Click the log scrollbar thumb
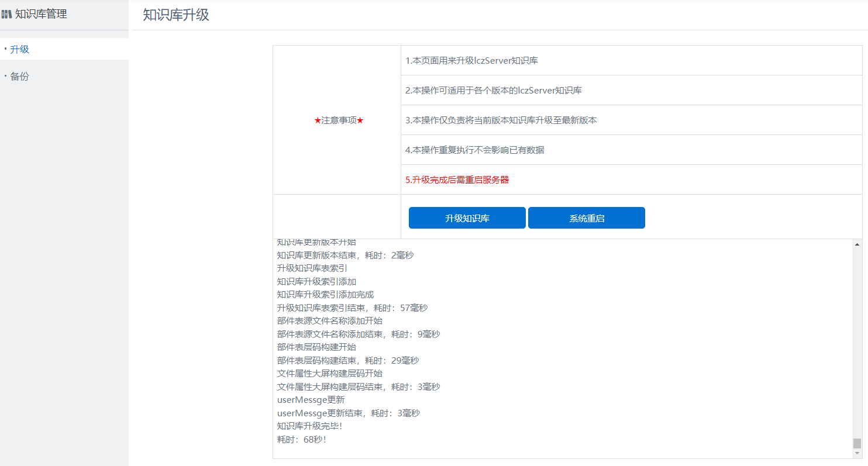 point(857,443)
